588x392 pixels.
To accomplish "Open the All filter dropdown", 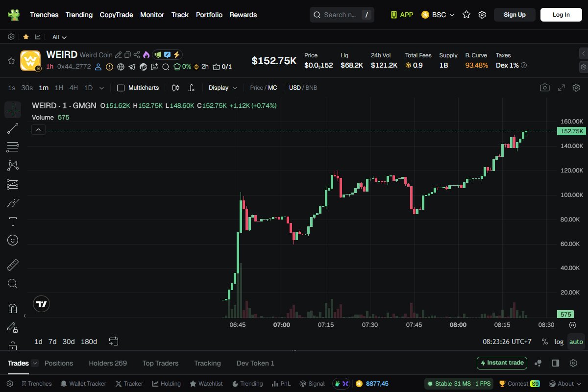I will [x=59, y=37].
